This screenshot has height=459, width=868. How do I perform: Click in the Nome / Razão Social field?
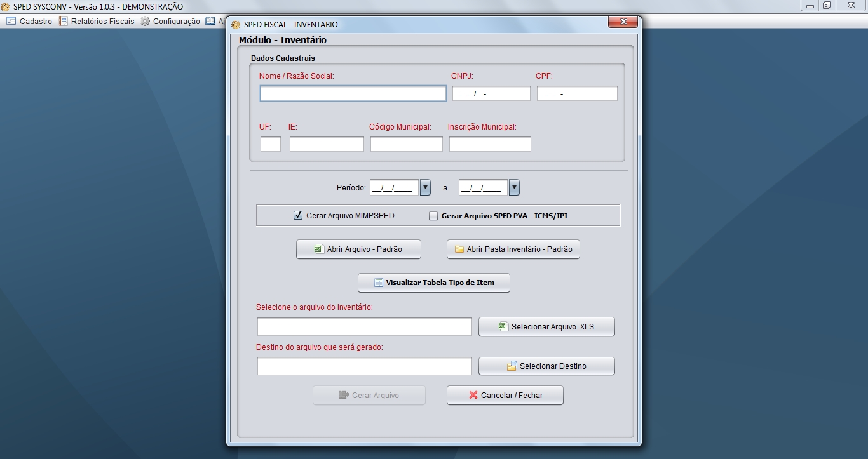pyautogui.click(x=353, y=94)
